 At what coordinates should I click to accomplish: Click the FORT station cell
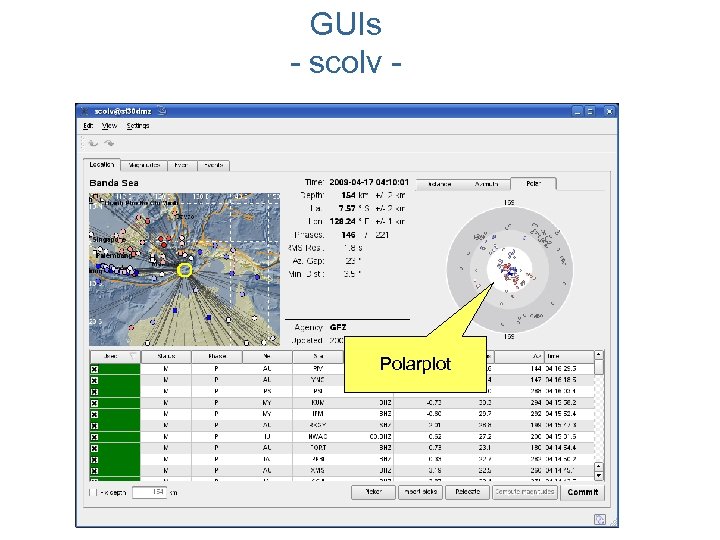pyautogui.click(x=318, y=448)
